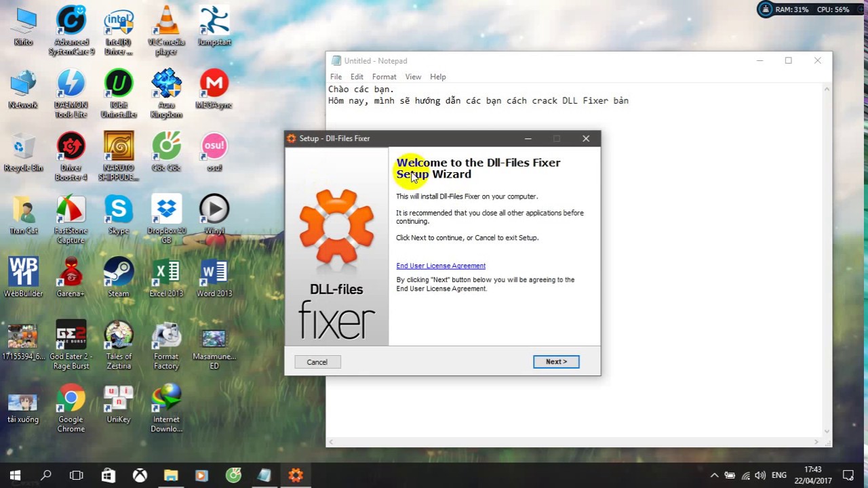Screen dimensions: 868x488
Task: Open Notepad's Edit menu
Action: pyautogui.click(x=357, y=77)
